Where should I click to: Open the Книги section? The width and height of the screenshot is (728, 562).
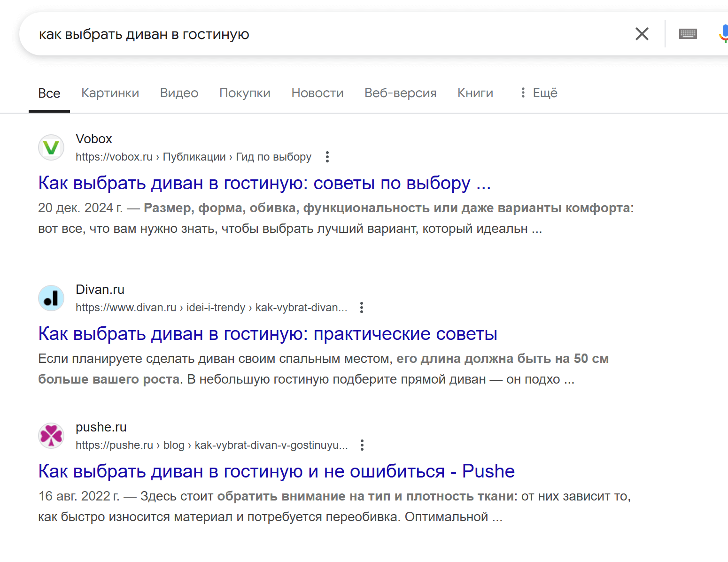(475, 92)
